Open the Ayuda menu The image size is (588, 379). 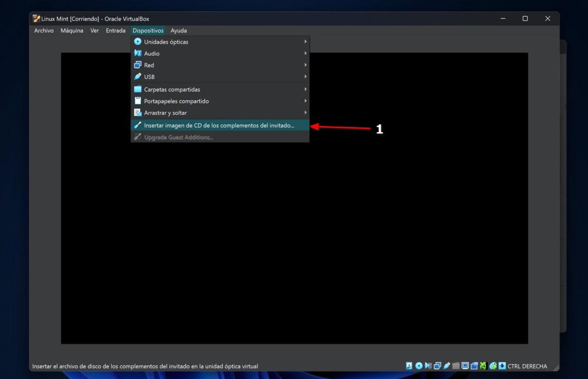point(178,31)
